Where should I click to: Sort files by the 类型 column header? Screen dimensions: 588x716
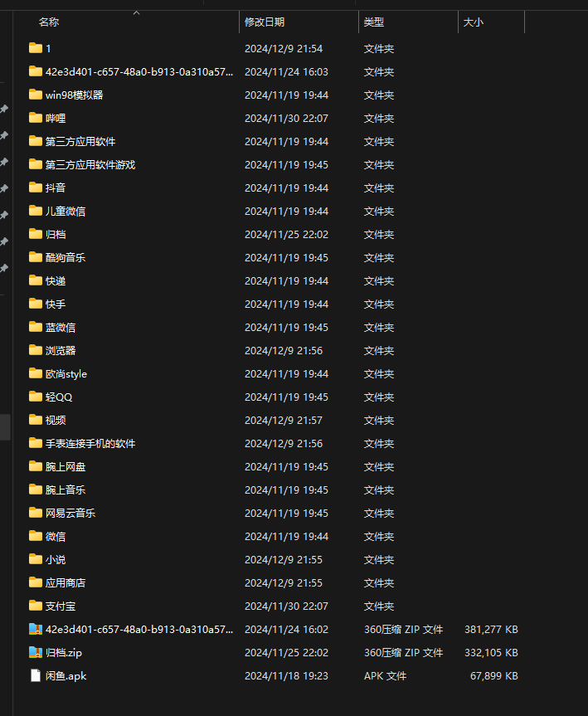pos(374,22)
